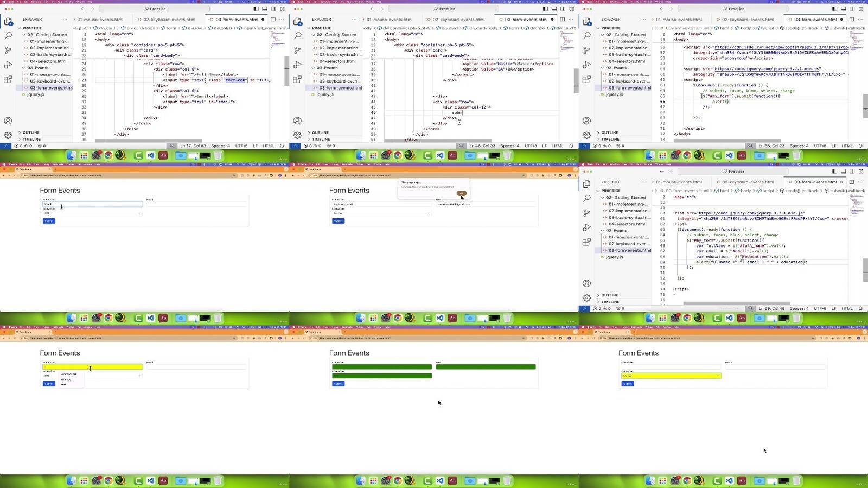Click div.card-body breadcrumb in Ln 27 VS Code window
This screenshot has width=868, height=488.
[141, 28]
